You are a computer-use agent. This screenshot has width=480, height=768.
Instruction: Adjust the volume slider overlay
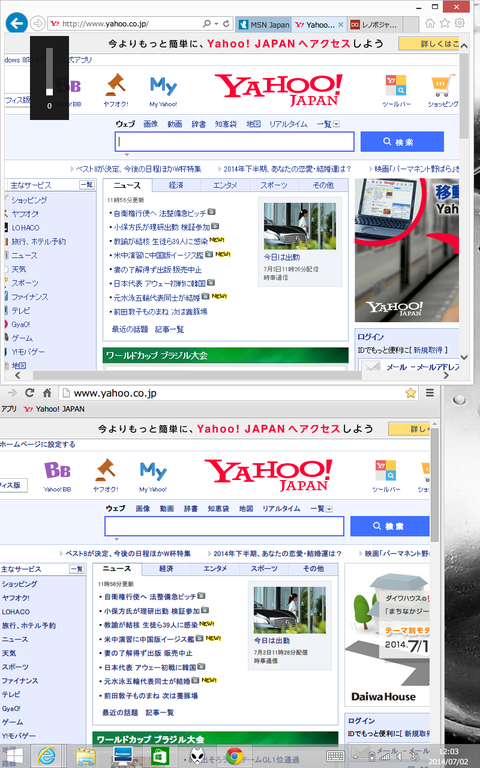pos(49,72)
